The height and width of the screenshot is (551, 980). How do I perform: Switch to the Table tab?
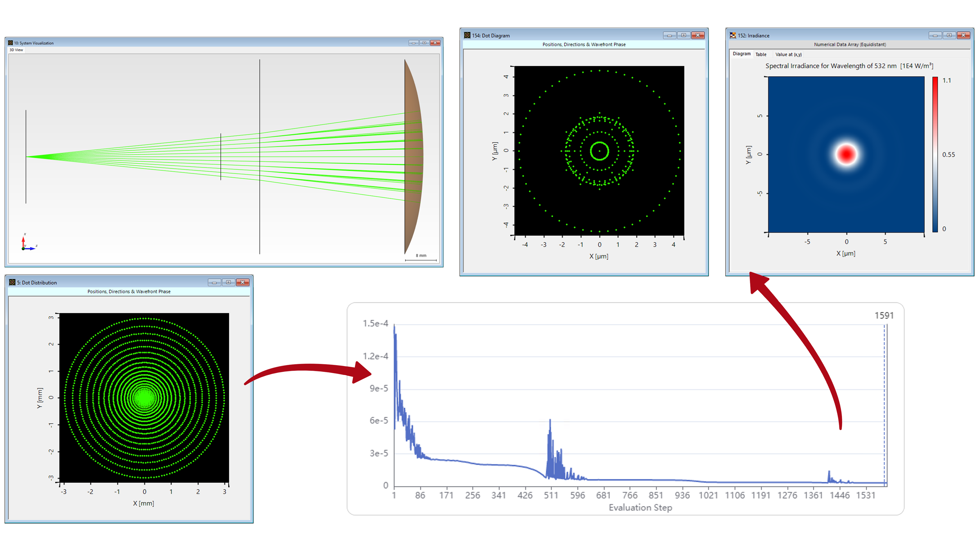pos(761,54)
